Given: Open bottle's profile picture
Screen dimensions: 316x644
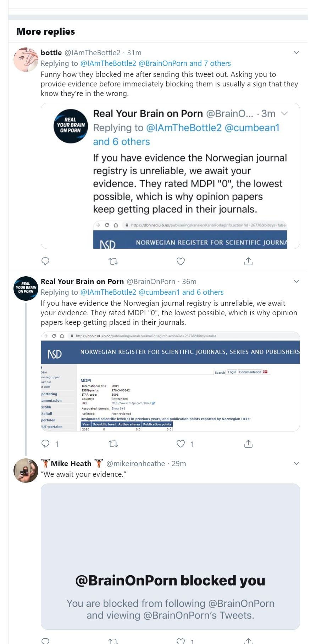Looking at the screenshot, I should (26, 60).
